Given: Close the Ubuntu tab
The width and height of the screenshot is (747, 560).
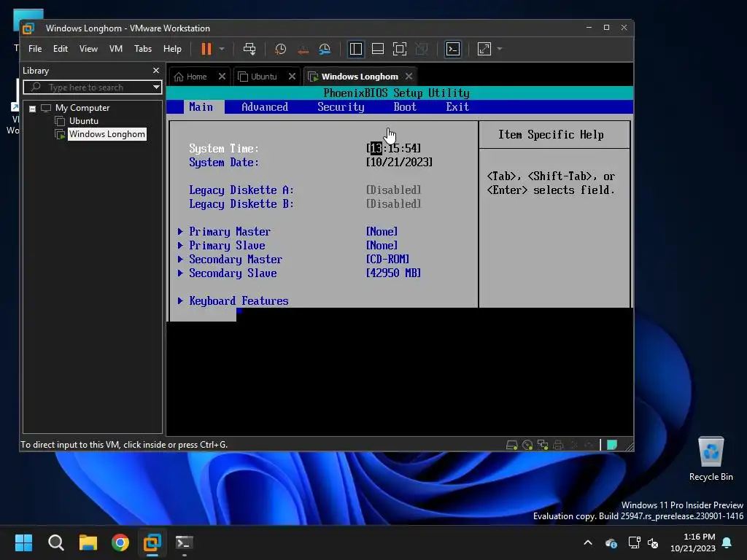Looking at the screenshot, I should tap(292, 76).
